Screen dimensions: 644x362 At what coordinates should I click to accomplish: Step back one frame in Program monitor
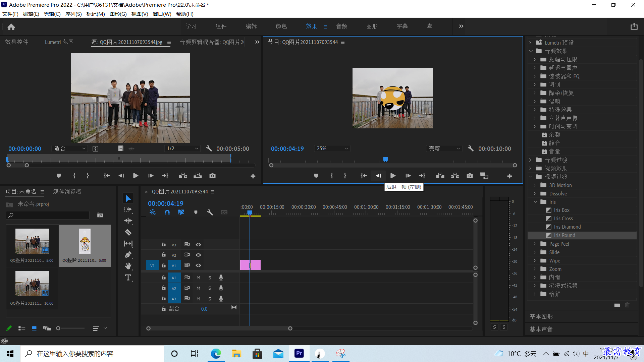(378, 176)
